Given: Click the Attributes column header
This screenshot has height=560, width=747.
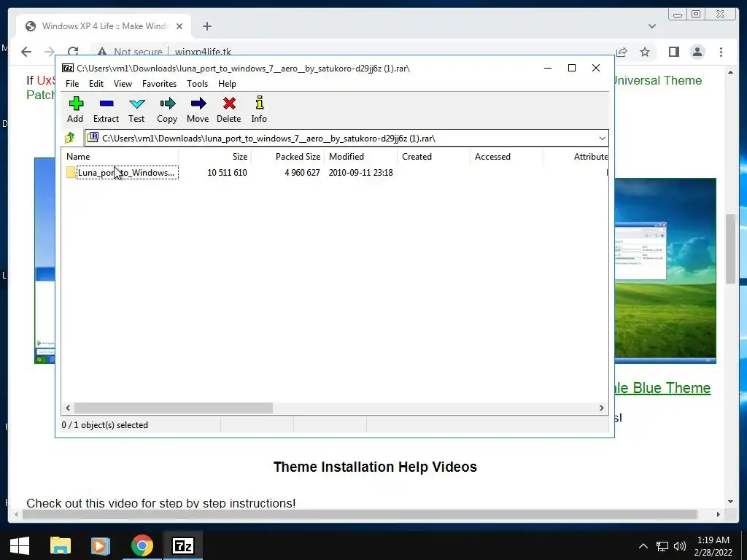Looking at the screenshot, I should coord(576,157).
